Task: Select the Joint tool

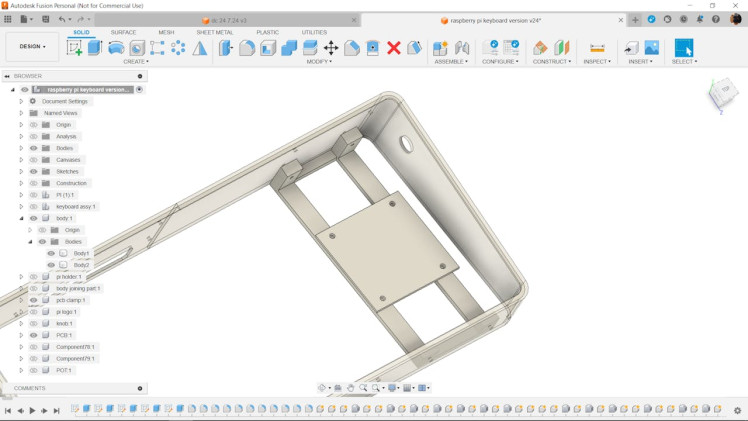Action: (461, 48)
